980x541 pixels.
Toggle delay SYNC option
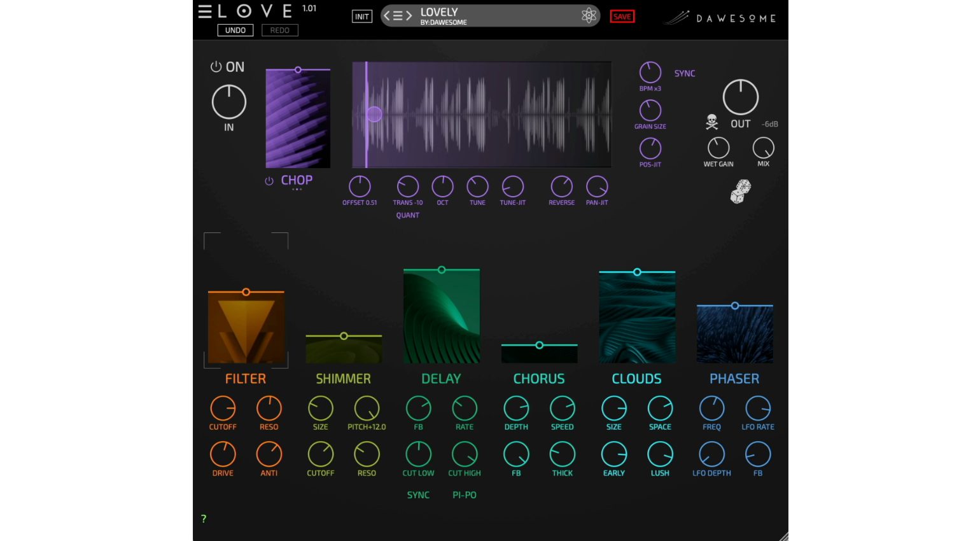click(x=418, y=495)
